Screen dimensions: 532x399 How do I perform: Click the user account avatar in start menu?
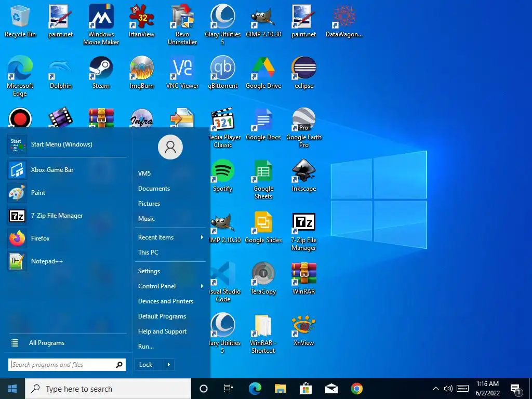170,147
